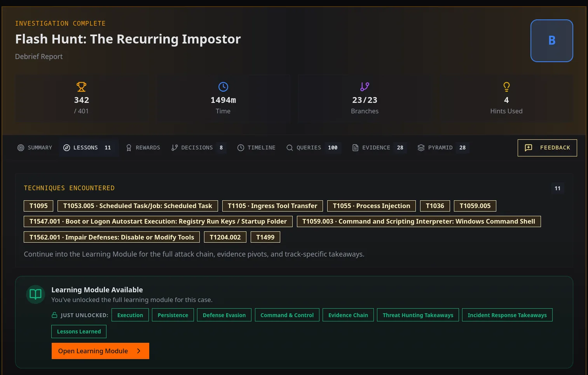Open the Summary tab
This screenshot has width=588, height=375.
pyautogui.click(x=35, y=148)
